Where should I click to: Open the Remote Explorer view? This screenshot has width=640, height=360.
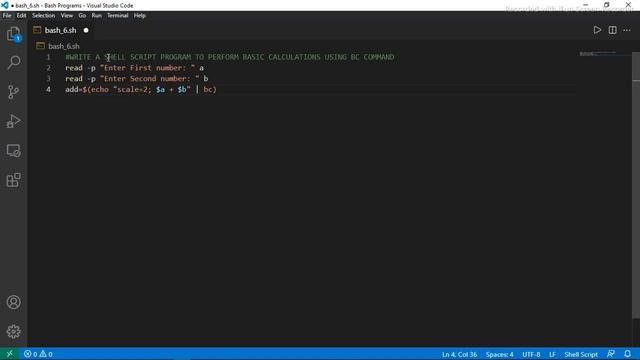[13, 151]
